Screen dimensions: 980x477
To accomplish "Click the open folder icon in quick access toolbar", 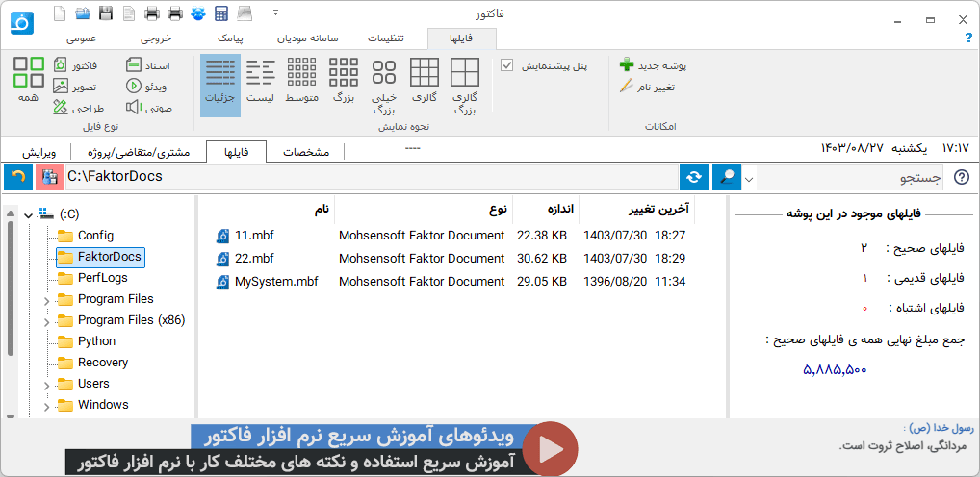I will coord(83,13).
